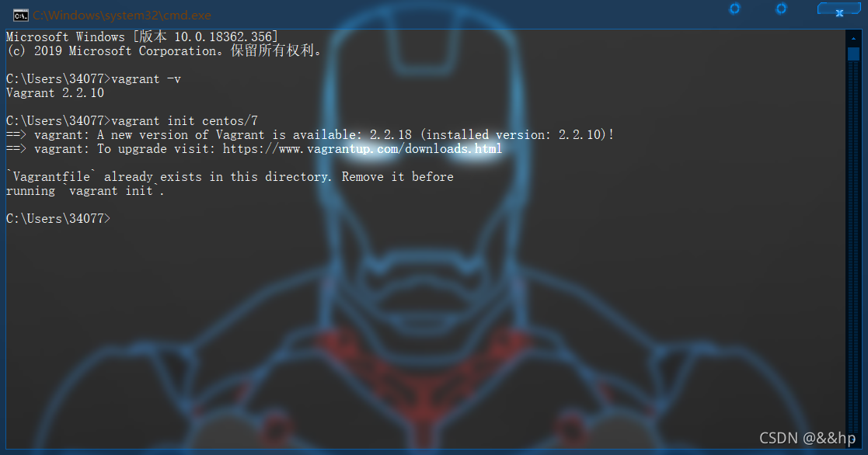Image resolution: width=868 pixels, height=455 pixels.
Task: Close the cmd window with X button
Action: pos(839,10)
